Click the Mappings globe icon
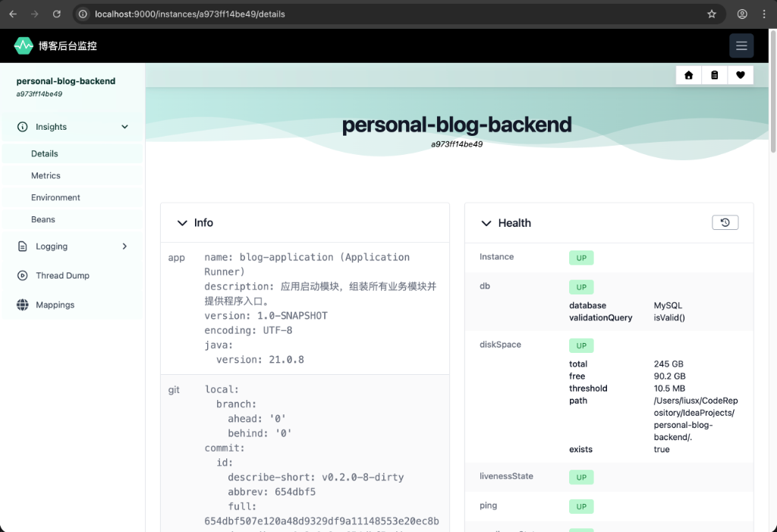This screenshot has height=532, width=777. pyautogui.click(x=23, y=305)
